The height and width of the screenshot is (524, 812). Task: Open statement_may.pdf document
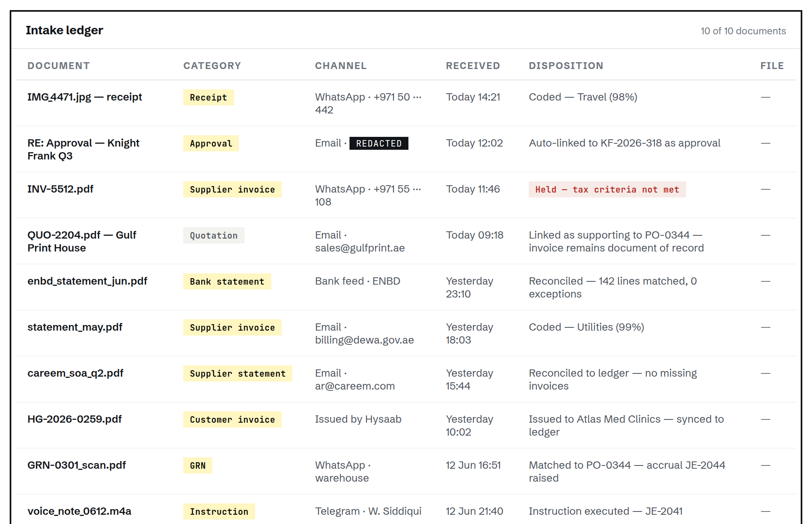pyautogui.click(x=75, y=327)
